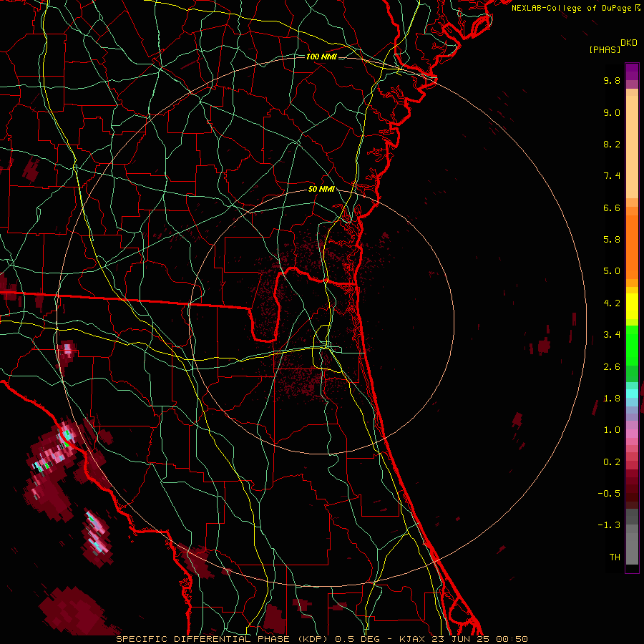The image size is (644, 644).
Task: Pick the dark orange band on the color scale
Action: (x=632, y=248)
